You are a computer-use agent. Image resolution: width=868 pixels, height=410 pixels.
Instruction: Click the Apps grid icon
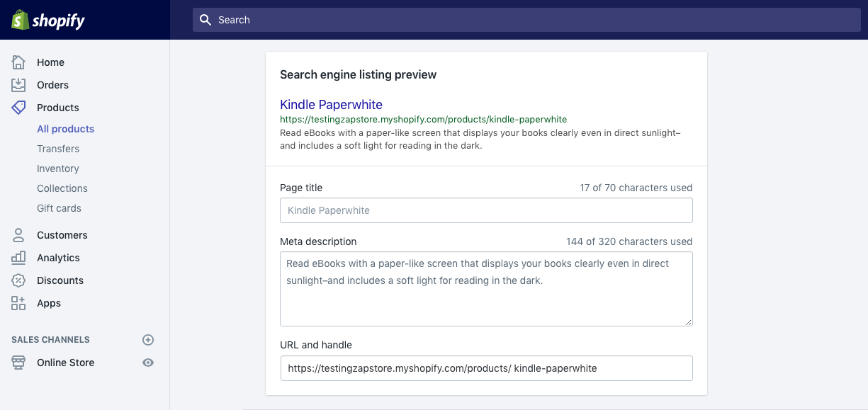[x=18, y=303]
